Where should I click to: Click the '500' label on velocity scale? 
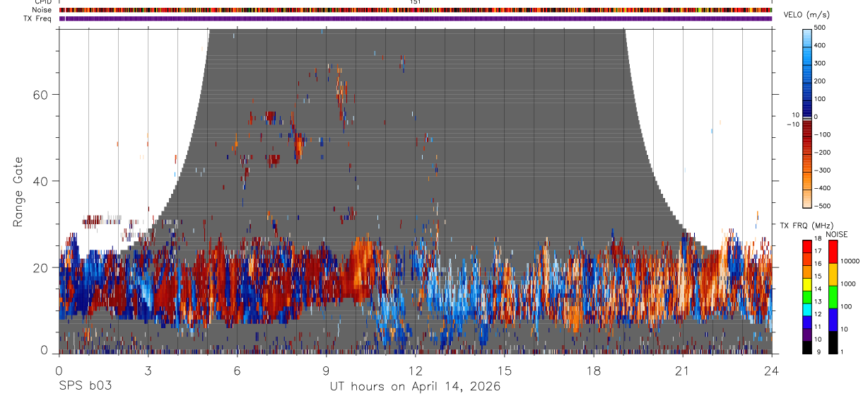point(820,28)
